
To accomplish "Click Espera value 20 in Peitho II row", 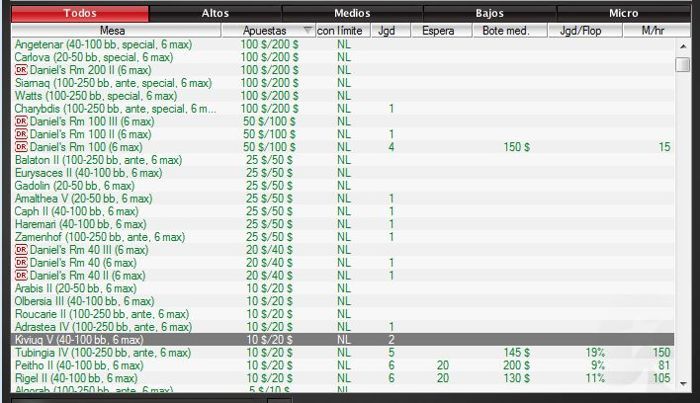I will click(442, 366).
